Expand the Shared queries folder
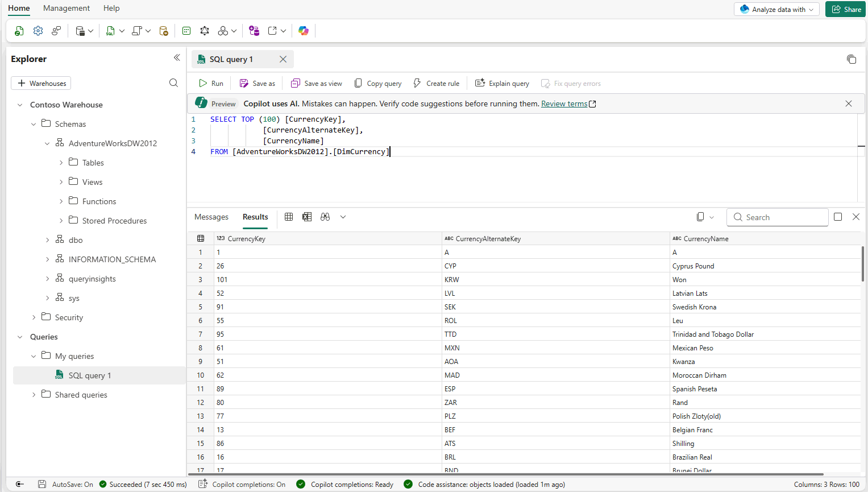This screenshot has height=492, width=868. [34, 395]
